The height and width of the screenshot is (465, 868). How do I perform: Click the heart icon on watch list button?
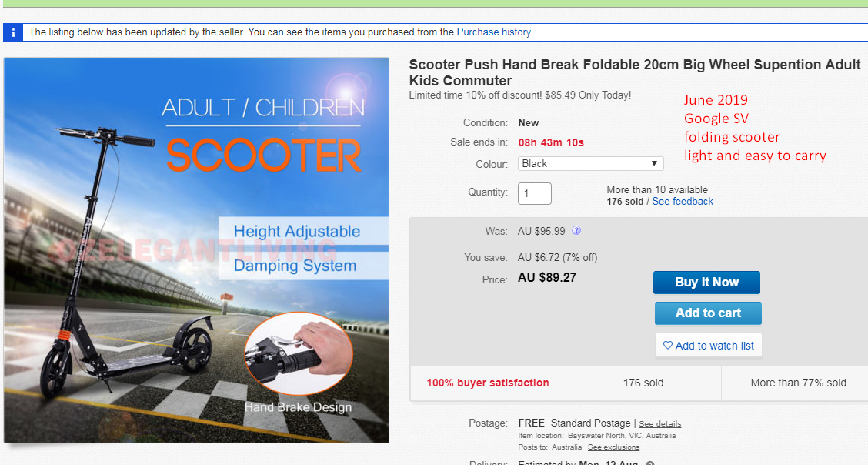668,346
